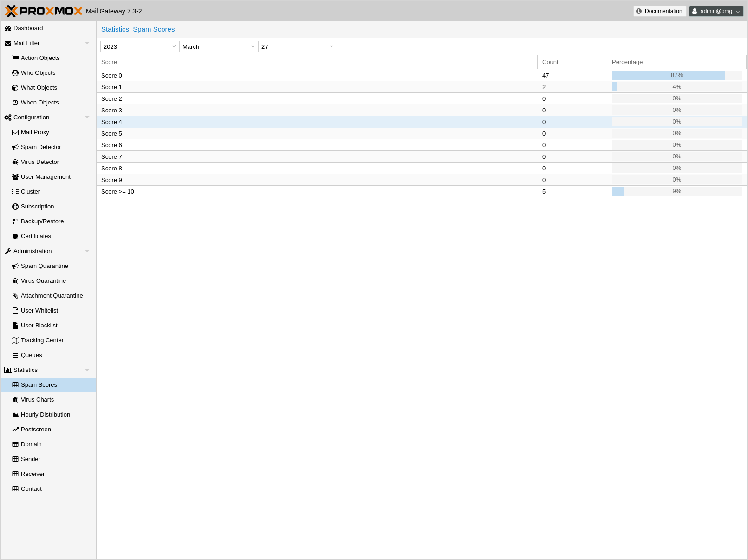Click the Virus Detector bug icon
Image resolution: width=748 pixels, height=560 pixels.
tap(15, 162)
